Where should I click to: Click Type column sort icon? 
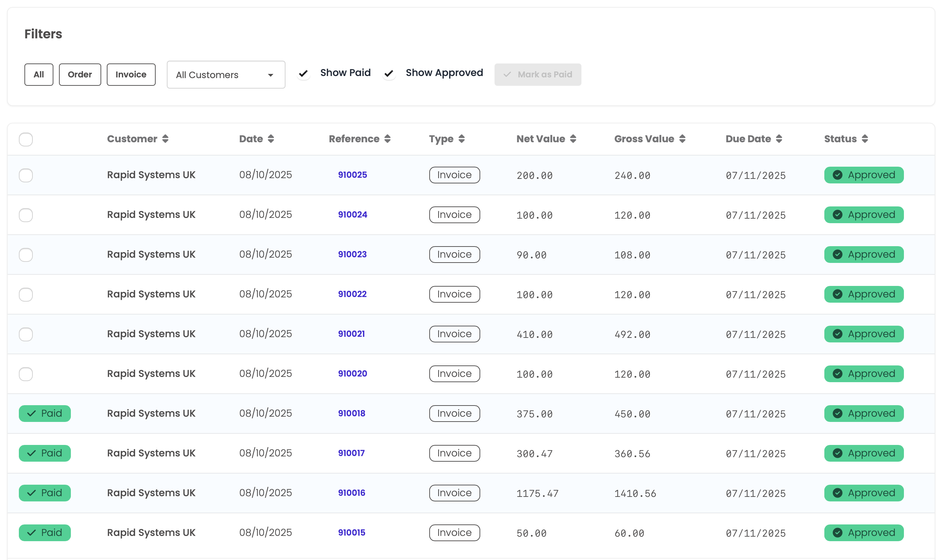pyautogui.click(x=461, y=139)
